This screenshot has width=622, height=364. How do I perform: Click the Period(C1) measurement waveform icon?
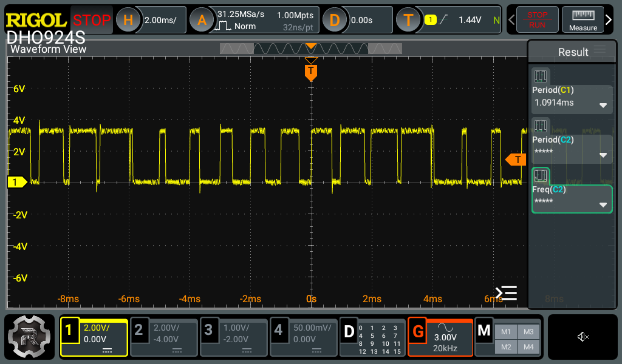coord(540,76)
